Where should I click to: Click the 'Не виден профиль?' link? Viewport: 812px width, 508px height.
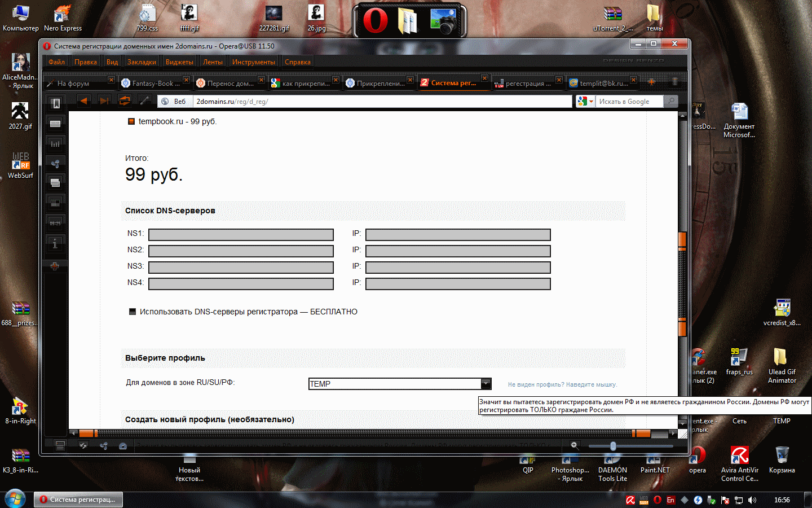point(562,384)
